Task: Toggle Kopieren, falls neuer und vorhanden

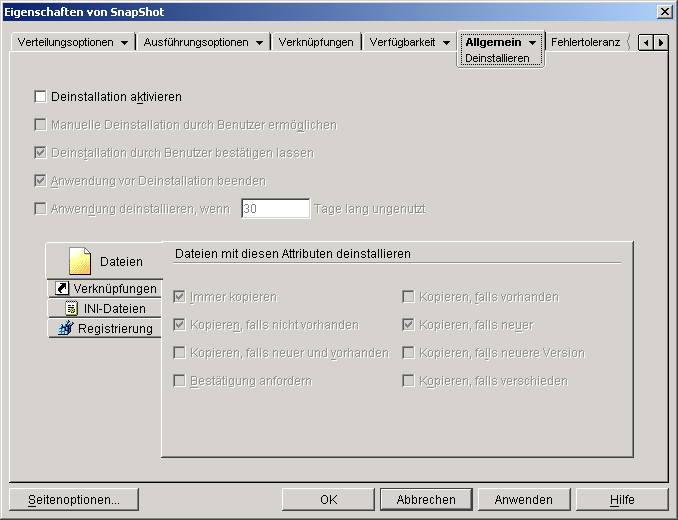Action: (179, 353)
